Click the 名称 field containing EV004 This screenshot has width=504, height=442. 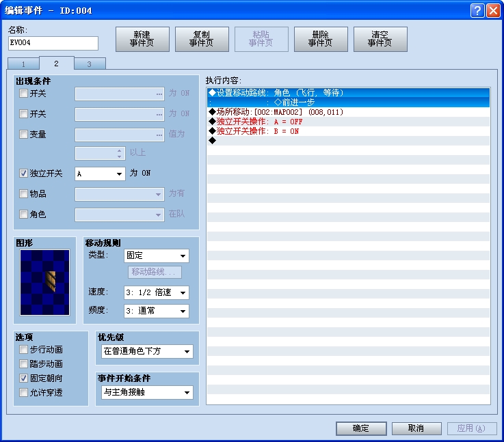click(53, 43)
